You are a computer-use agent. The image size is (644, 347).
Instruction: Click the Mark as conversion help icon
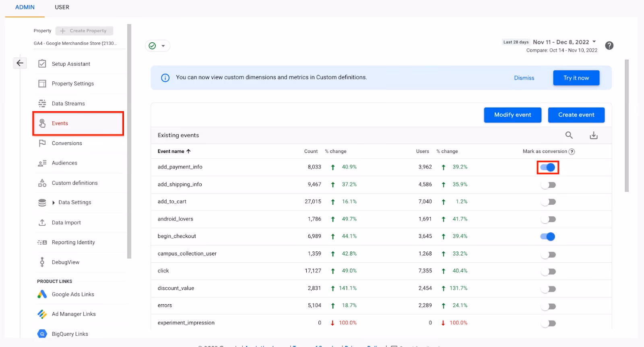pos(572,152)
